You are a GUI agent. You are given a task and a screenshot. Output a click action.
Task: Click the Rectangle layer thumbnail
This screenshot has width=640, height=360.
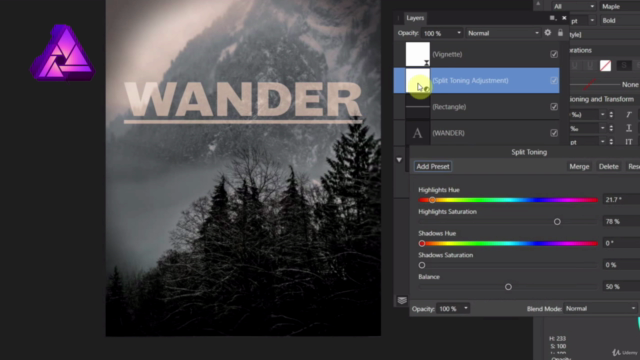[418, 107]
